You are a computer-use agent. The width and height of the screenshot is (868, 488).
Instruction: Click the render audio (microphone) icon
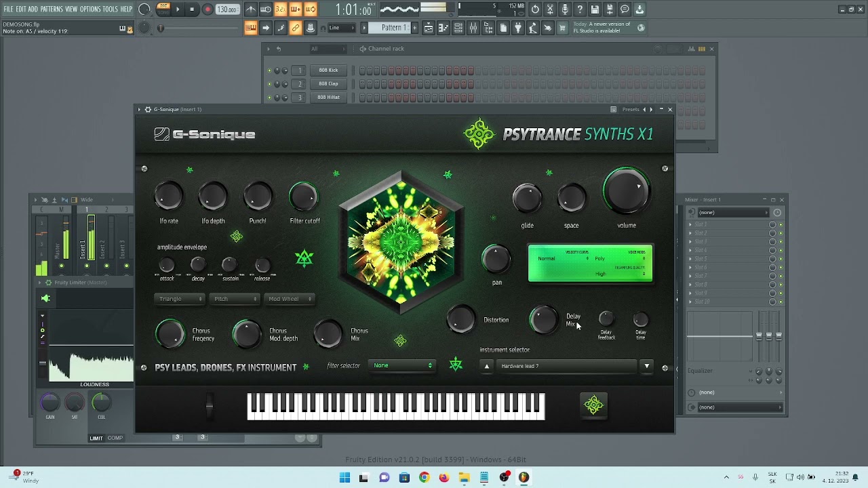[x=565, y=9]
